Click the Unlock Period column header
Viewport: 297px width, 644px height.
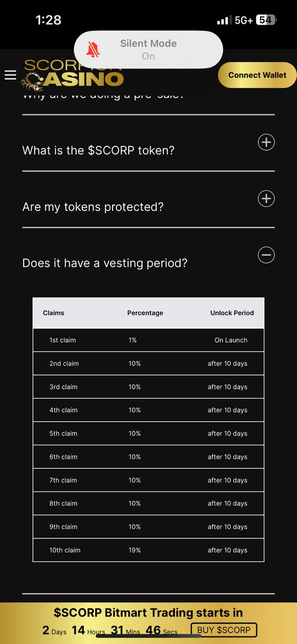[x=232, y=313]
